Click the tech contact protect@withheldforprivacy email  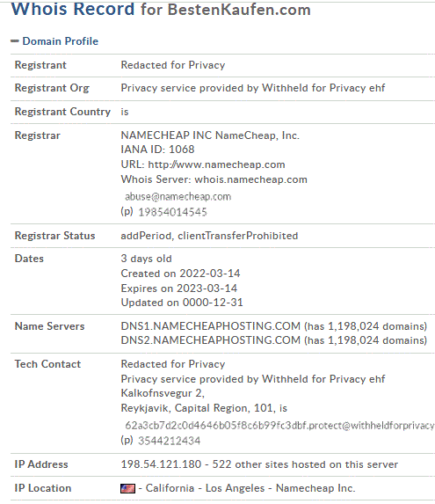tap(279, 426)
